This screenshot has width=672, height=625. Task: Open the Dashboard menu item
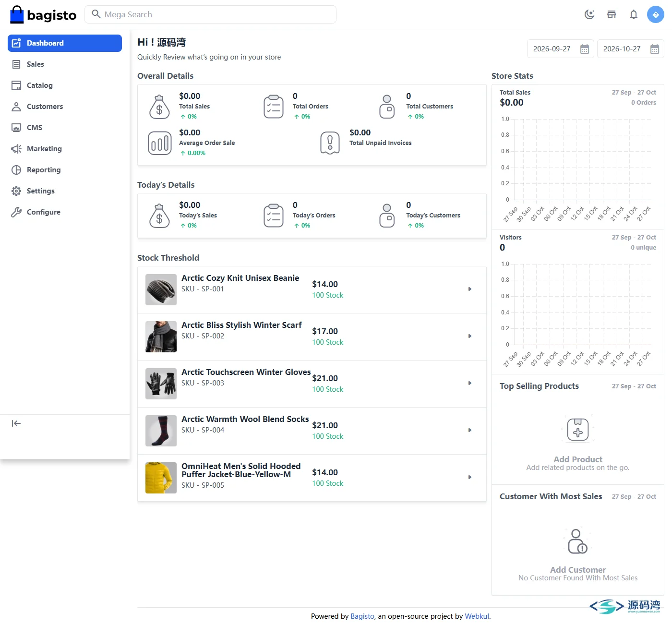point(65,43)
